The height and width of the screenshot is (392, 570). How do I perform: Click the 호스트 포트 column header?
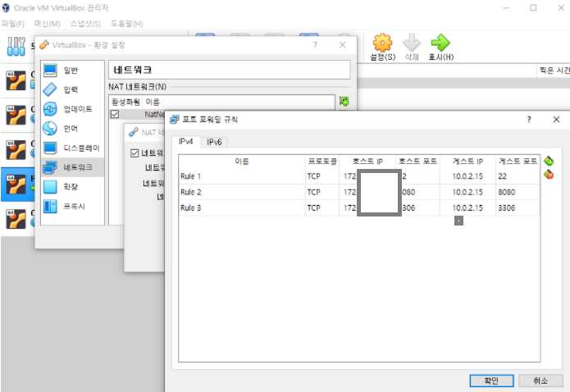point(417,161)
